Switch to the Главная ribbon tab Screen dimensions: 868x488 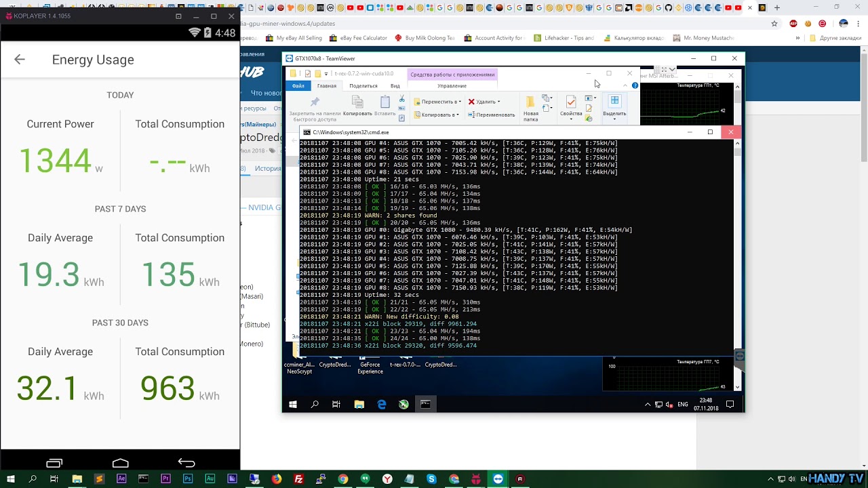(326, 86)
